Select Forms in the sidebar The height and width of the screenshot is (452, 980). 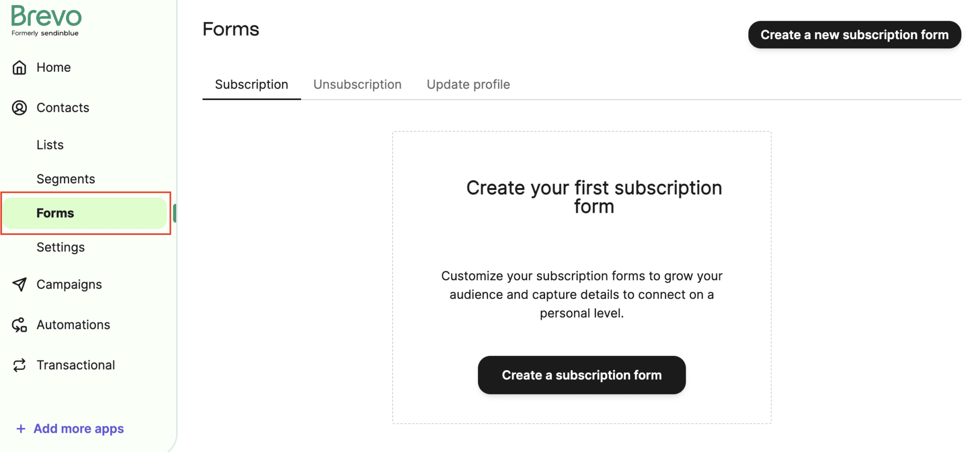(55, 213)
